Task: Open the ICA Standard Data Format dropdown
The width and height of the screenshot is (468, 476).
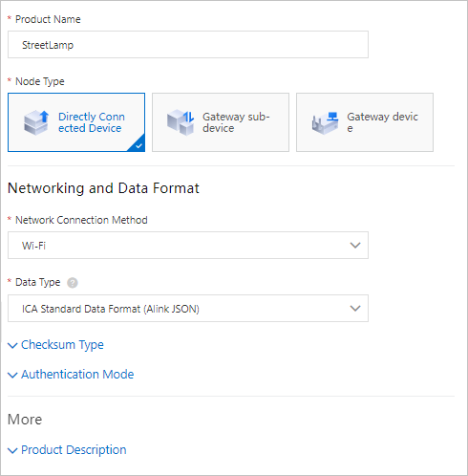Action: coord(188,309)
